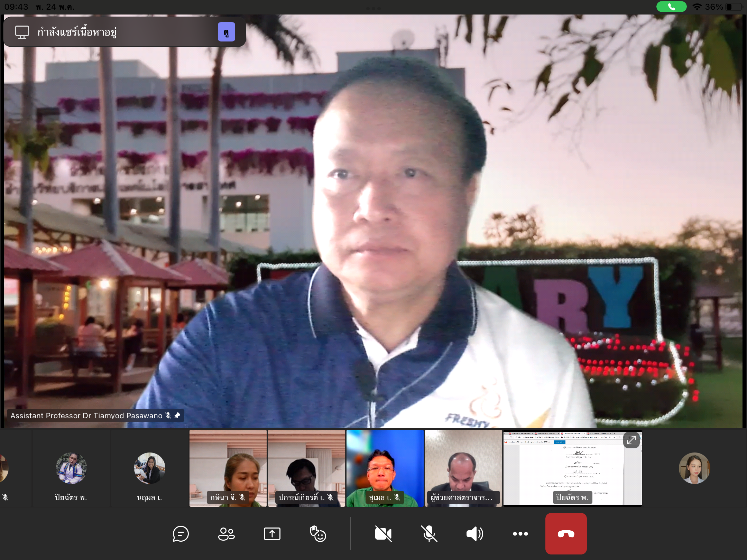Tap muted mic icon on กษินา จี. tile
The width and height of the screenshot is (747, 560).
[242, 497]
